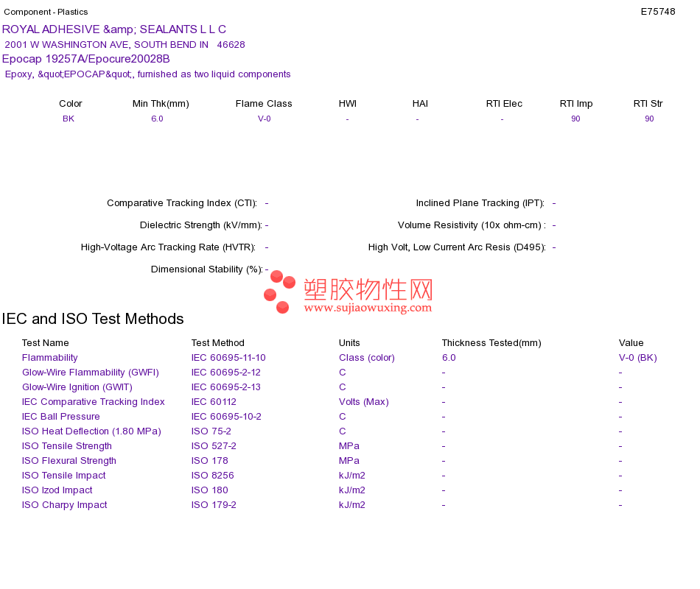700x589 pixels.
Task: Click test method ISO 527-2
Action: (214, 445)
